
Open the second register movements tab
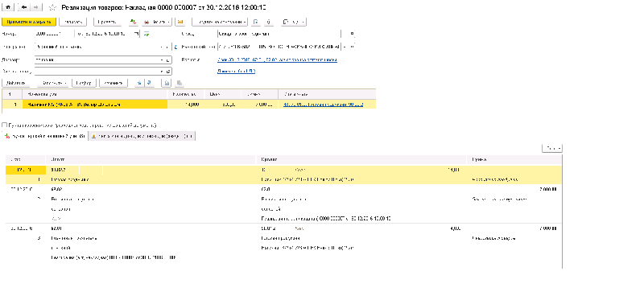pyautogui.click(x=142, y=136)
